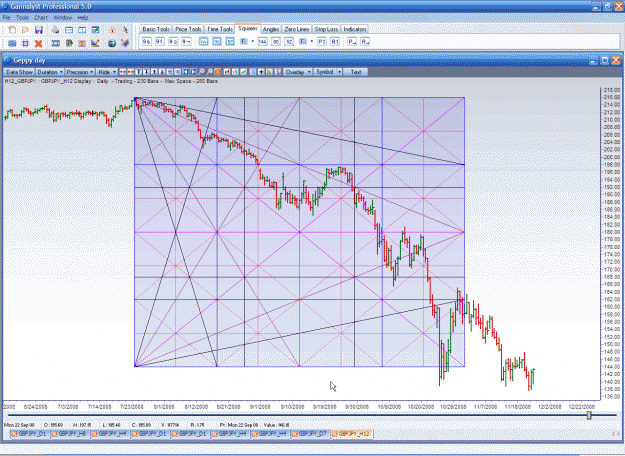Switch to the Time Tools tab

click(x=220, y=29)
